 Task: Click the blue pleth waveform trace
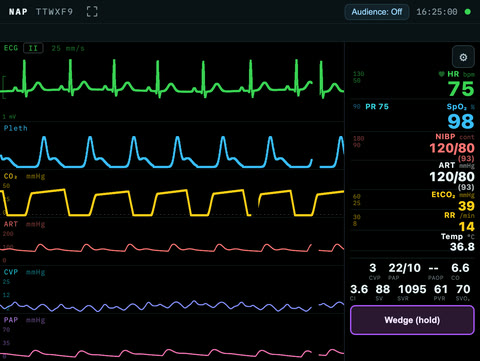click(x=172, y=152)
